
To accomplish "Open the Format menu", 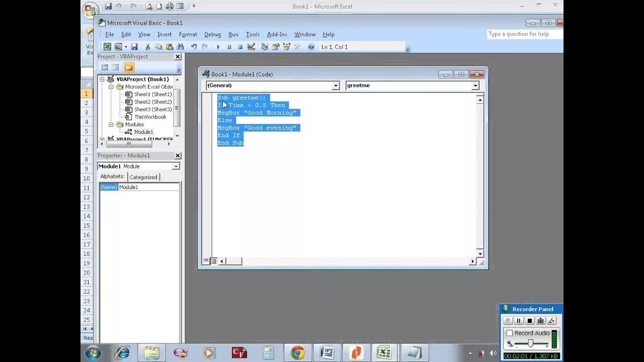I will tap(188, 34).
